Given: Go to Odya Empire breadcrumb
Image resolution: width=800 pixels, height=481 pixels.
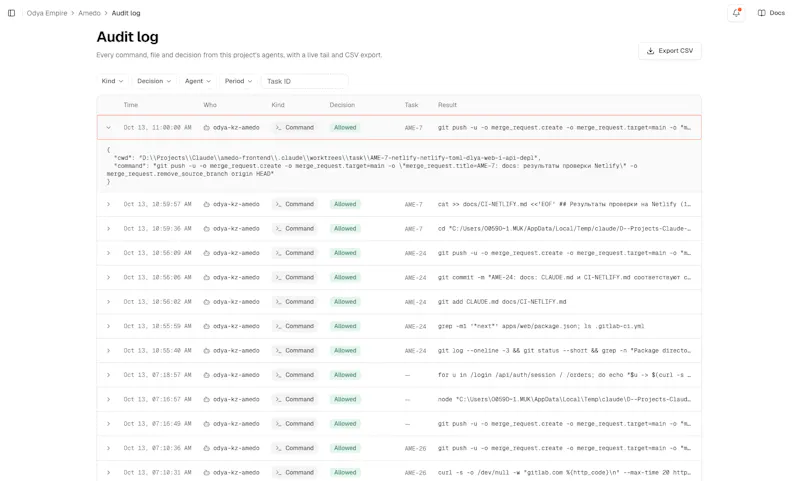Looking at the screenshot, I should 47,13.
